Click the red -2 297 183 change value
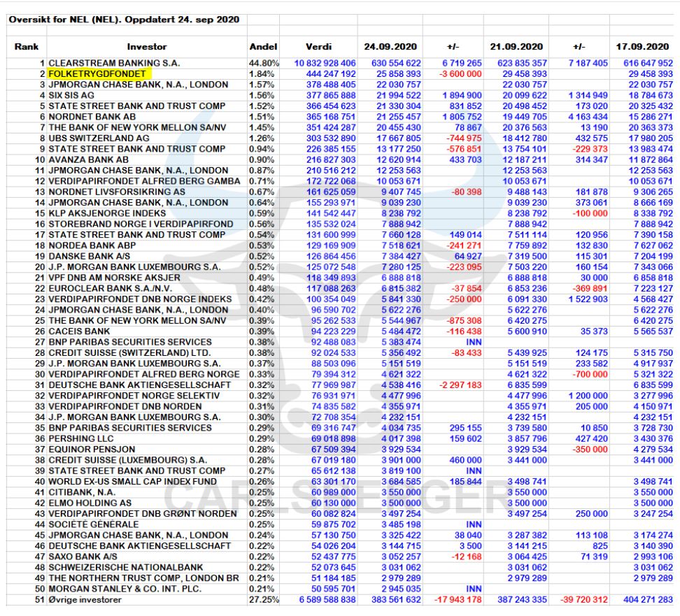 point(460,385)
